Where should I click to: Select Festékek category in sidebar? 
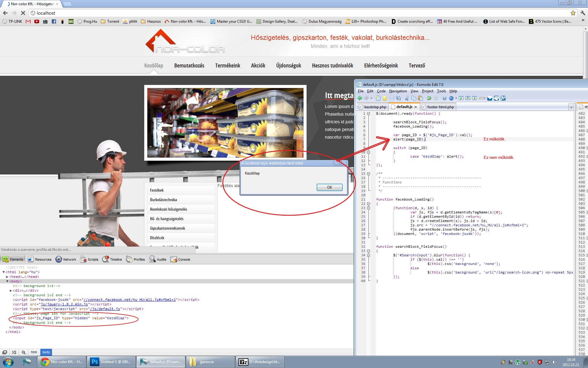pos(181,190)
